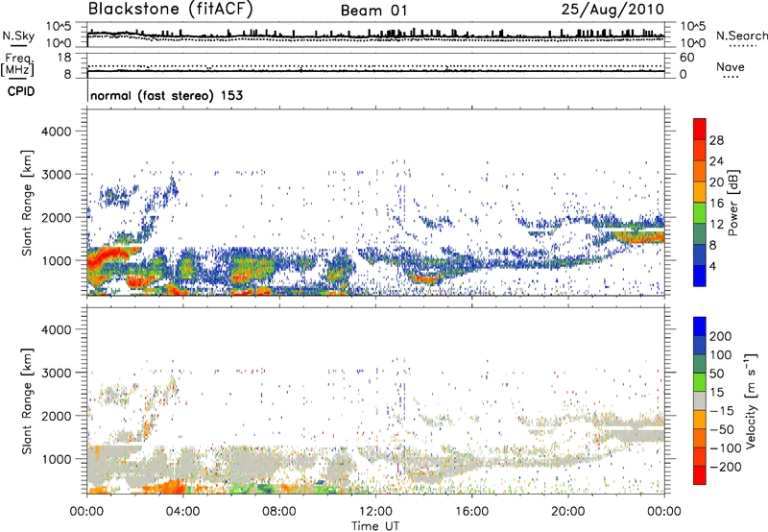Click the 'N.Search' legend label

[741, 36]
